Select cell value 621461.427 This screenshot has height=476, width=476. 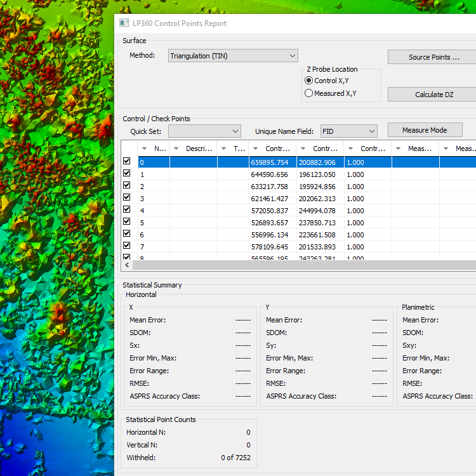(x=270, y=199)
